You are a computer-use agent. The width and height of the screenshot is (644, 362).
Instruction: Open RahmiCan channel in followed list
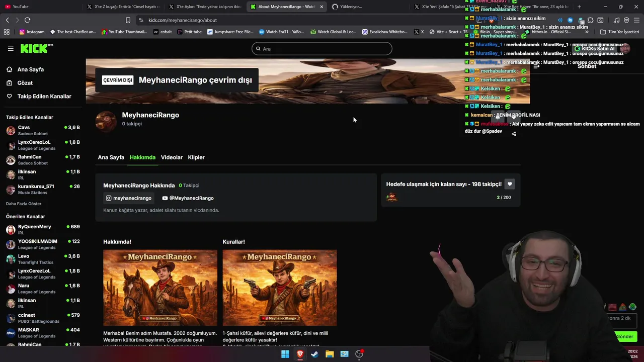(43, 160)
